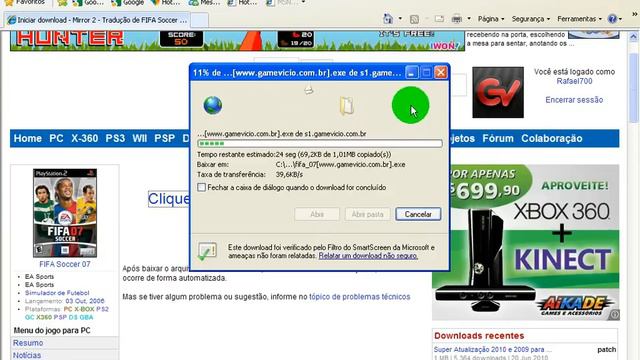Image resolution: width=640 pixels, height=360 pixels.
Task: Click Colaboração in the site navigation bar
Action: 551,138
